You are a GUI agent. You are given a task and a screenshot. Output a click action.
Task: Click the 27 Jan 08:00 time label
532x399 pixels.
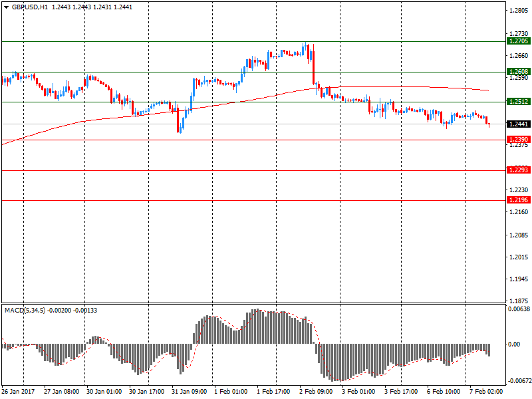[x=61, y=392]
